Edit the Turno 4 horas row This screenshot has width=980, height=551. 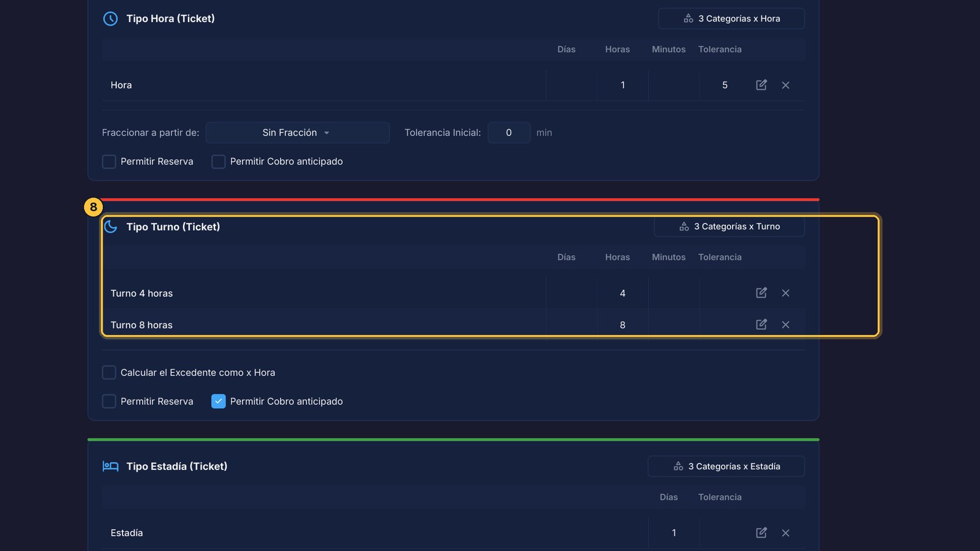coord(761,293)
